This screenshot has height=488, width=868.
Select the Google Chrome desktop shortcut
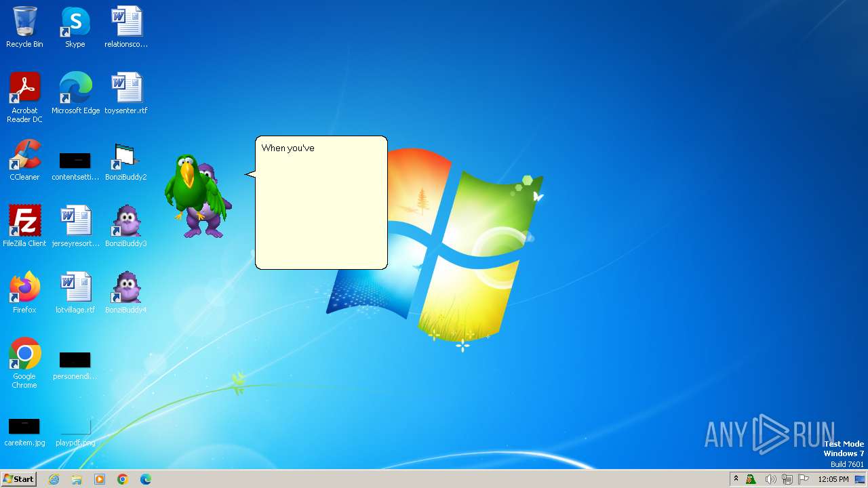click(24, 363)
